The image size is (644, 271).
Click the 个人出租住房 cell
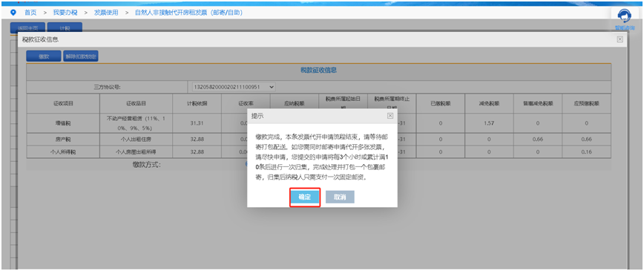click(136, 140)
